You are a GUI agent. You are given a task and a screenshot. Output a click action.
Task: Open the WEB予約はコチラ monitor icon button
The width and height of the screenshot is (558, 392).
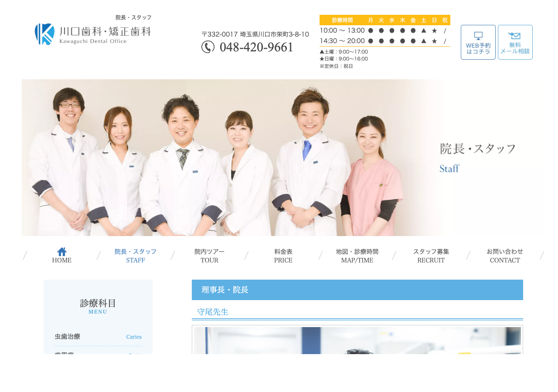click(478, 42)
